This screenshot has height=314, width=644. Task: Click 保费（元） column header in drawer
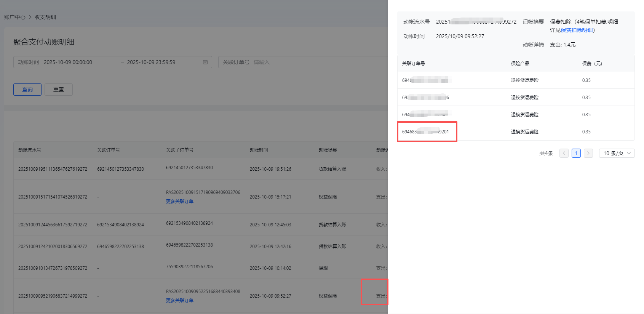click(592, 63)
